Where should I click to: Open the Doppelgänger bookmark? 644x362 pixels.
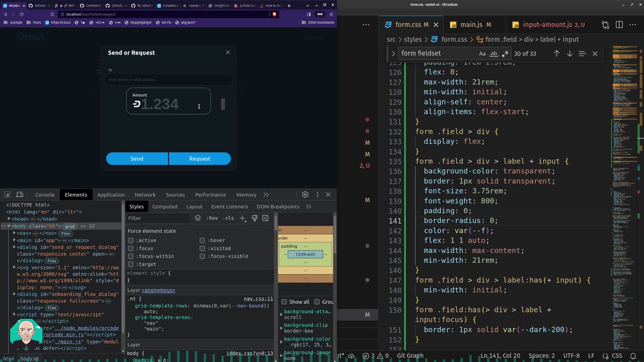pos(138,23)
